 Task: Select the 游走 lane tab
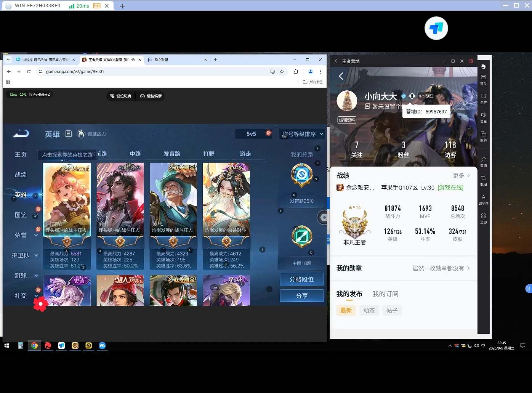click(x=245, y=154)
